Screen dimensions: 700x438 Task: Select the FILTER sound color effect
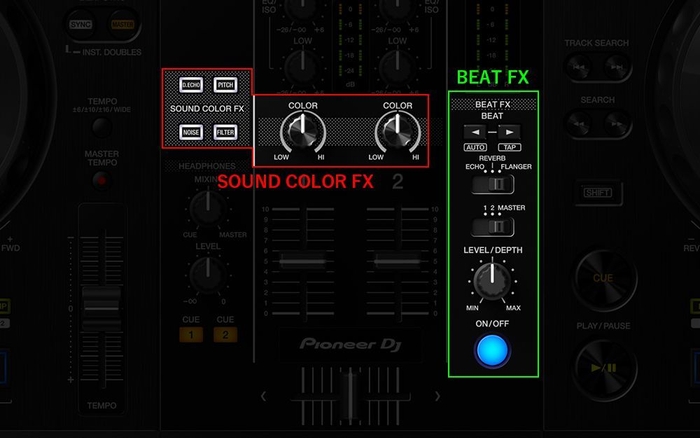coord(225,132)
